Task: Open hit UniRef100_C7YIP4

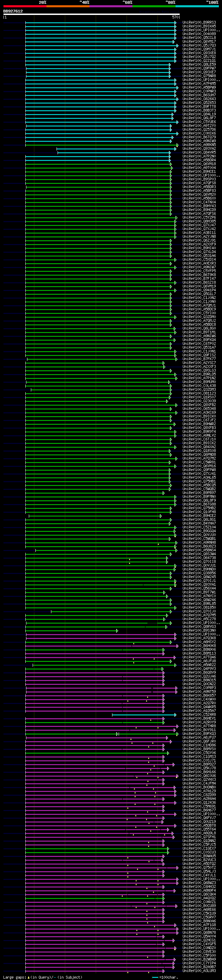Action: click(x=199, y=963)
